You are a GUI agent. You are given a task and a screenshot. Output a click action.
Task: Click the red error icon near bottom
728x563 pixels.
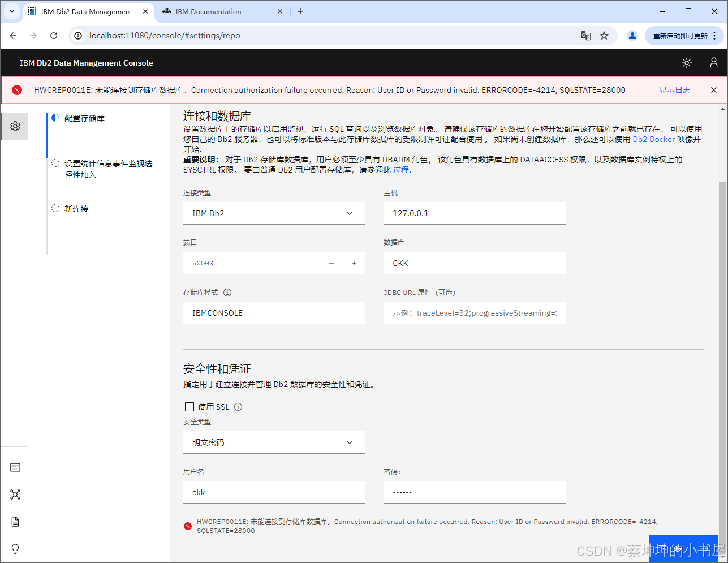click(188, 526)
